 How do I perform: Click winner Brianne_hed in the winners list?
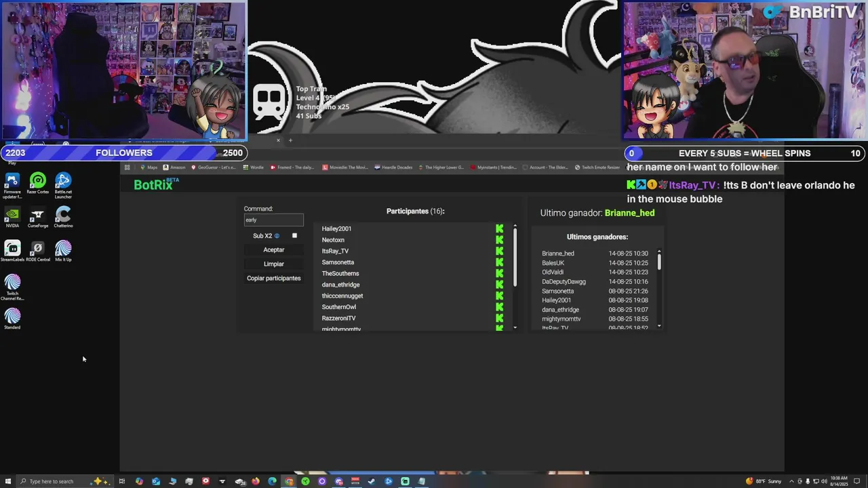pos(558,253)
